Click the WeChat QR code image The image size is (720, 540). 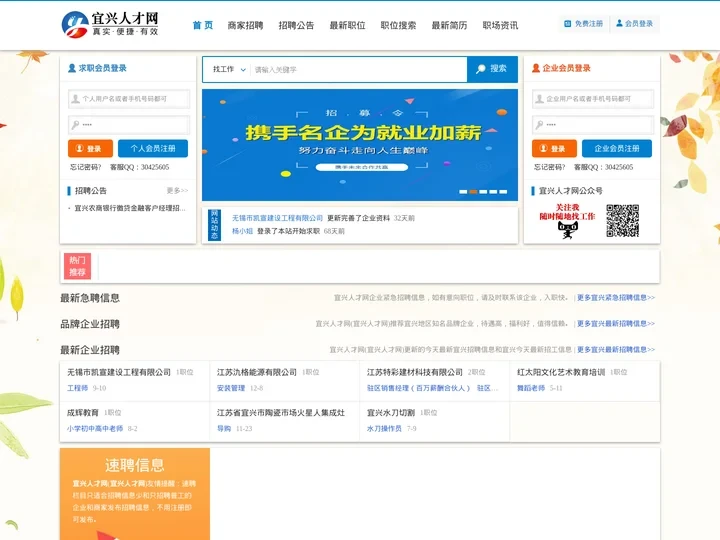pyautogui.click(x=622, y=220)
